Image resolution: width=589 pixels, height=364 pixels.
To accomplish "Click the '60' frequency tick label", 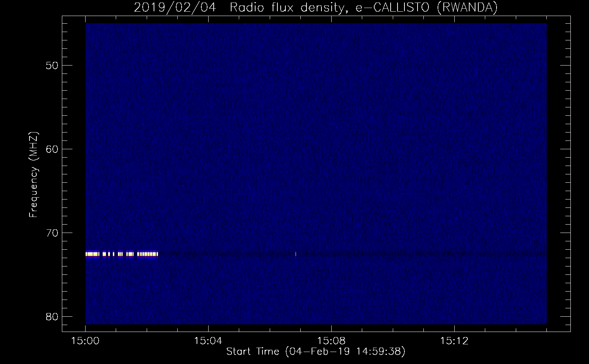I will (52, 149).
